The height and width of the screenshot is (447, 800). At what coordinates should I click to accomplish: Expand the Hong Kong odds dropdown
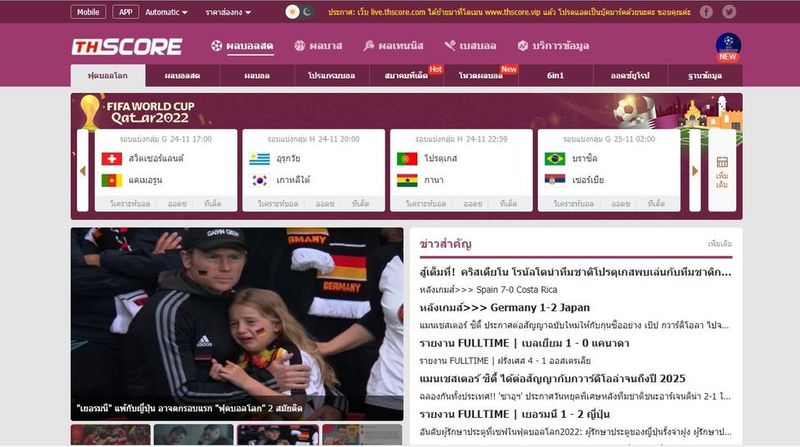point(228,12)
